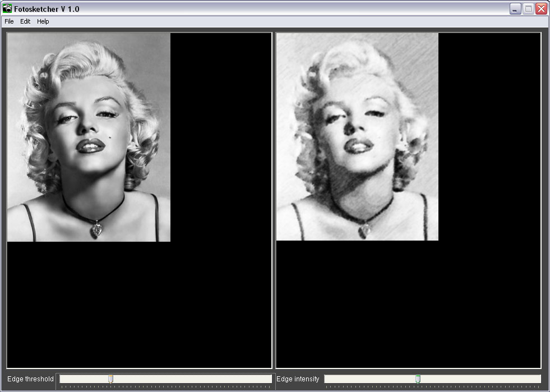Click the Edge threshold slider handle
The width and height of the screenshot is (550, 392).
click(x=110, y=379)
